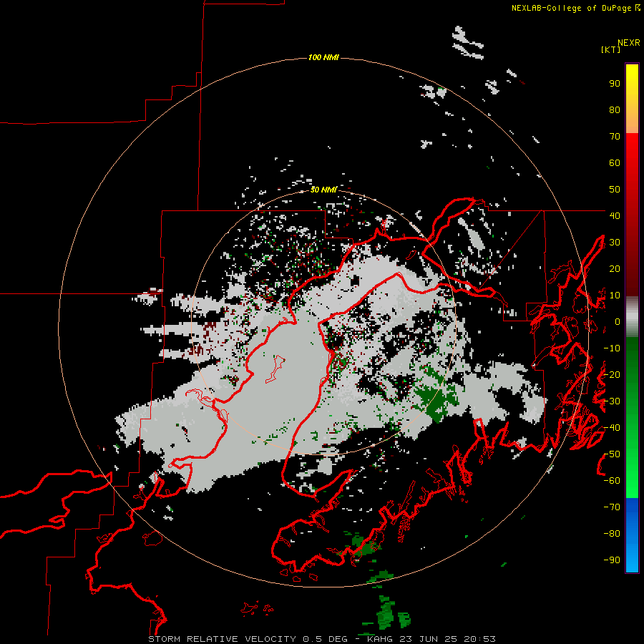Click the 20 value on the velocity scale
Screen dimensions: 644x644
615,268
